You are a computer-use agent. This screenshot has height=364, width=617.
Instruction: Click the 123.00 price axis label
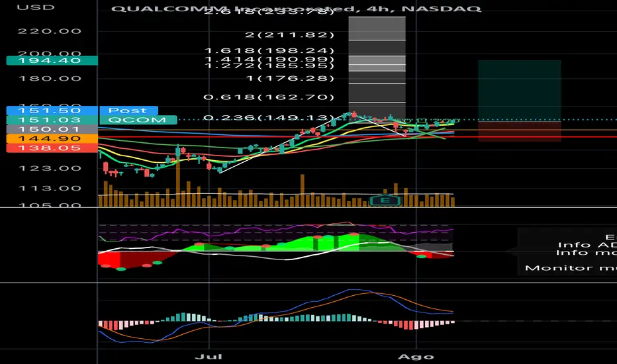coord(50,168)
